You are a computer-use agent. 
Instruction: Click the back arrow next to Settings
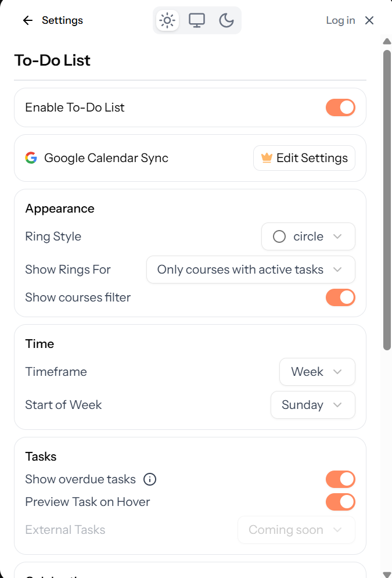pyautogui.click(x=27, y=20)
